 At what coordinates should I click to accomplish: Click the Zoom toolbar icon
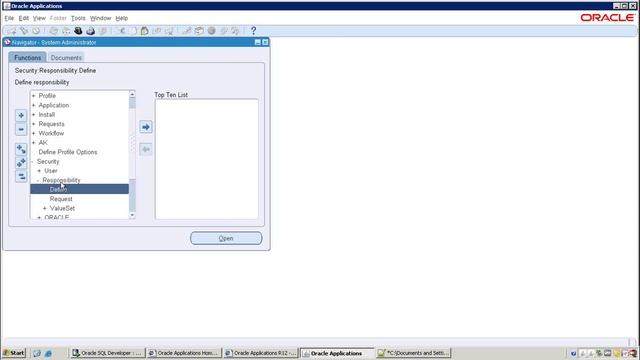pos(199,31)
